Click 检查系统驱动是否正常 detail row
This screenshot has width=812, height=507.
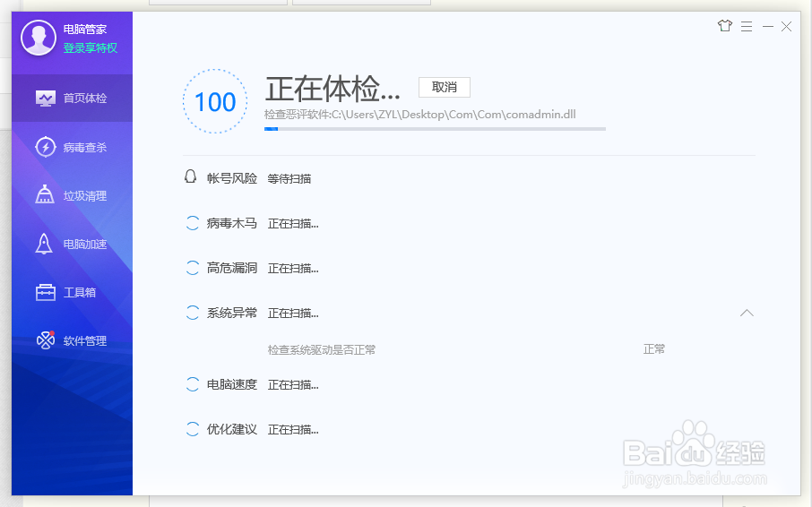click(322, 349)
